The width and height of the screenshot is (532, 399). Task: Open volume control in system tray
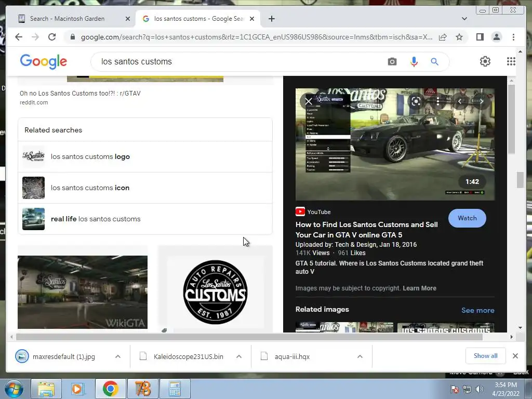tap(479, 389)
